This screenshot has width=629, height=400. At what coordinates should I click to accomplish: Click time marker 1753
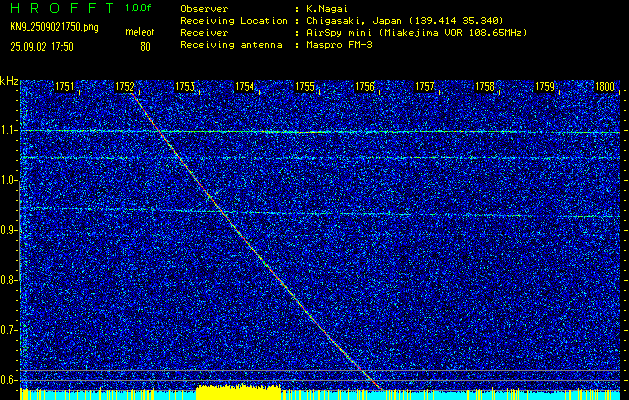185,86
